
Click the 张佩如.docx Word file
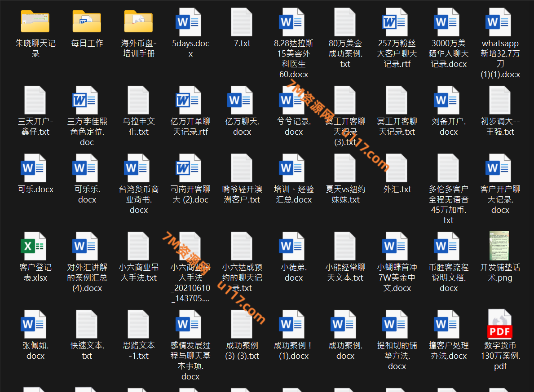coord(35,324)
